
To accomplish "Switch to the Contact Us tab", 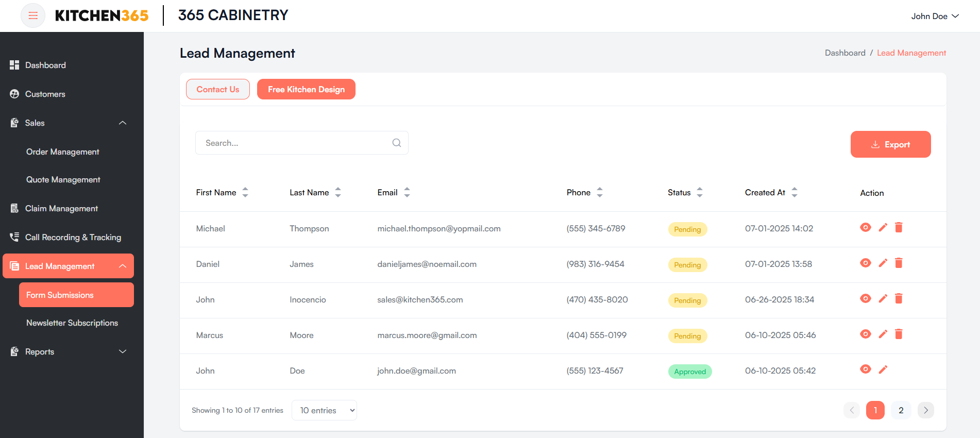I will pos(217,89).
